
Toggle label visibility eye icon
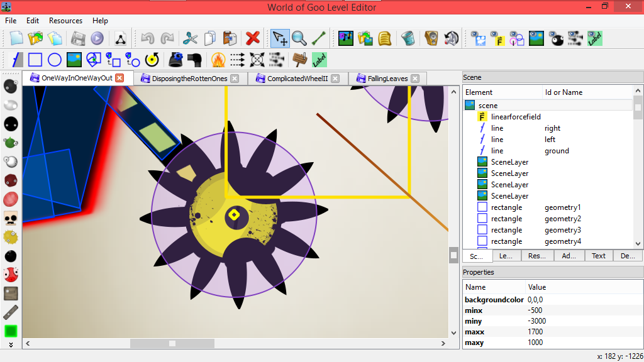coord(595,38)
